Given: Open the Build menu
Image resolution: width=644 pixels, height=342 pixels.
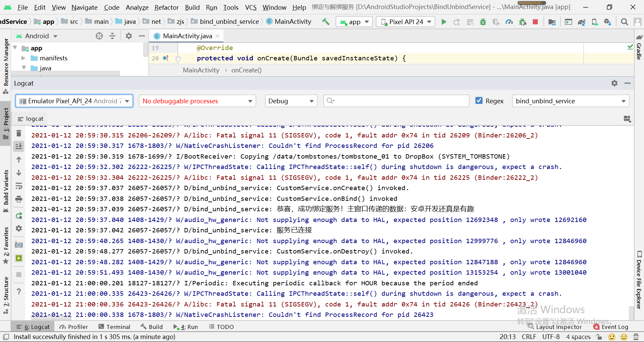Looking at the screenshot, I should [x=192, y=7].
